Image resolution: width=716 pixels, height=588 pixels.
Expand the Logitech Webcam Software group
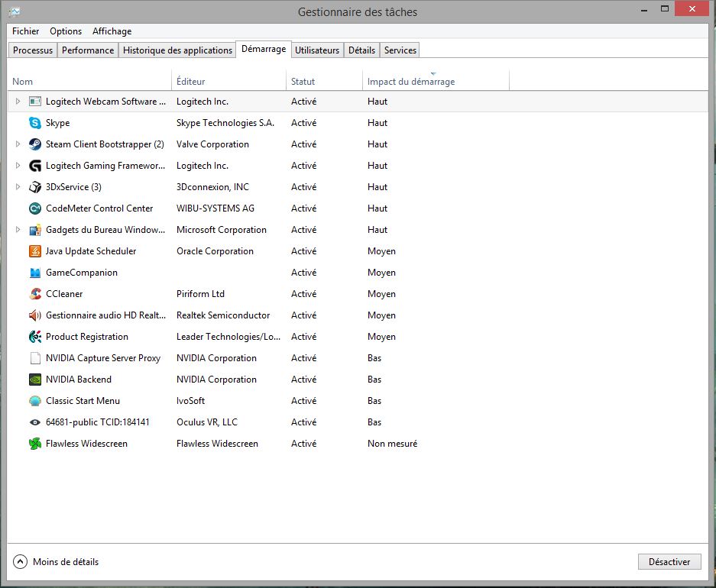point(18,102)
